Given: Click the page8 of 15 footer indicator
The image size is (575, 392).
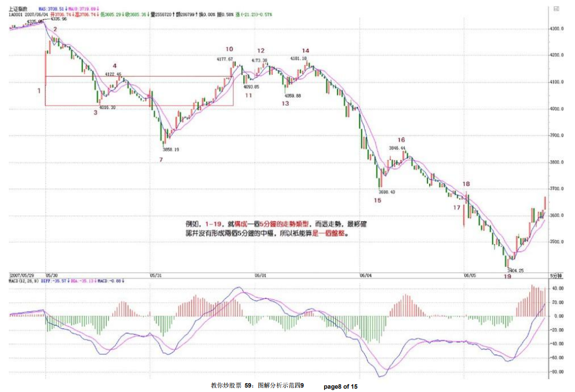Looking at the screenshot, I should [340, 386].
